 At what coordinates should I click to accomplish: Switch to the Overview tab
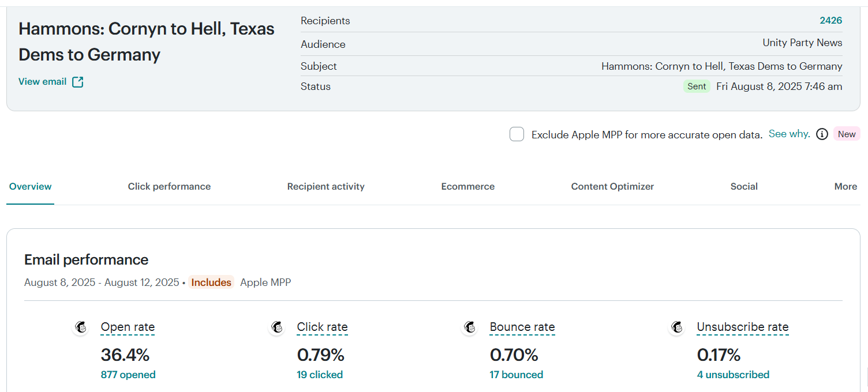click(31, 186)
